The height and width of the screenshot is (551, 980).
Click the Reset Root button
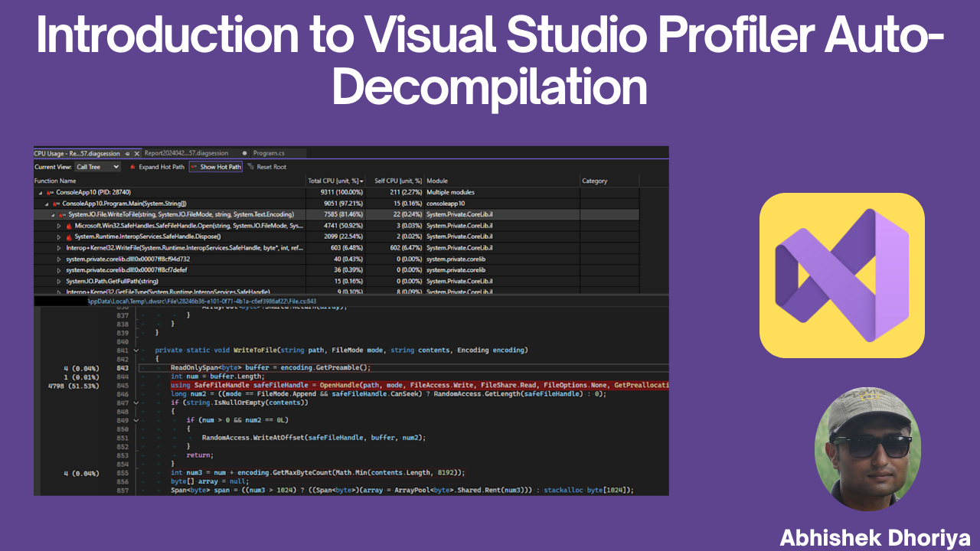(x=266, y=167)
